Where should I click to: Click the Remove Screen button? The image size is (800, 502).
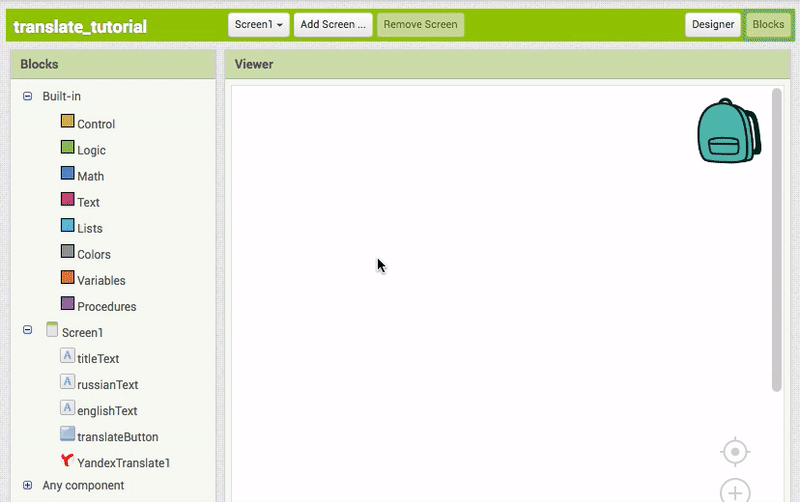pyautogui.click(x=420, y=25)
